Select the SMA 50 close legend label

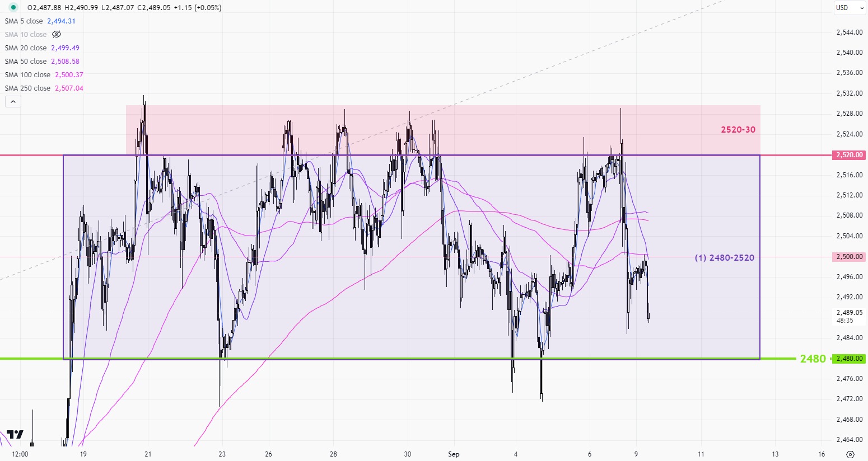[x=26, y=61]
